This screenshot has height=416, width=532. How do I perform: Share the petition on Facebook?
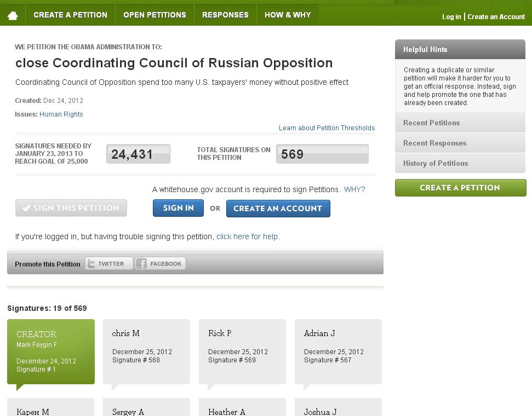[x=161, y=263]
